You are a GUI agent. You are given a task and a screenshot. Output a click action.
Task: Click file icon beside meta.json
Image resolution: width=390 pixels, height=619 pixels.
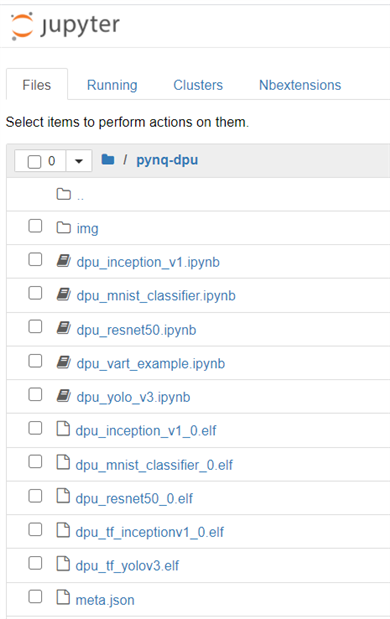click(63, 597)
